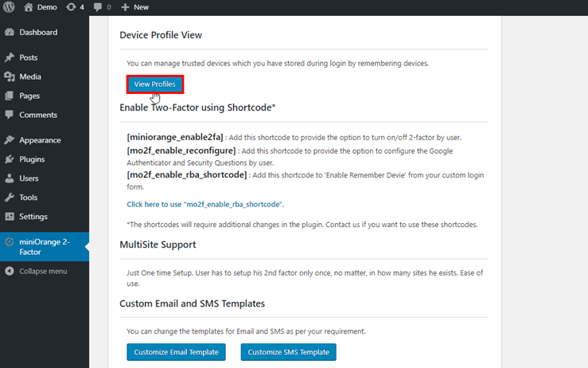Click the View Profiles button
The image size is (588, 368).
pyautogui.click(x=155, y=84)
